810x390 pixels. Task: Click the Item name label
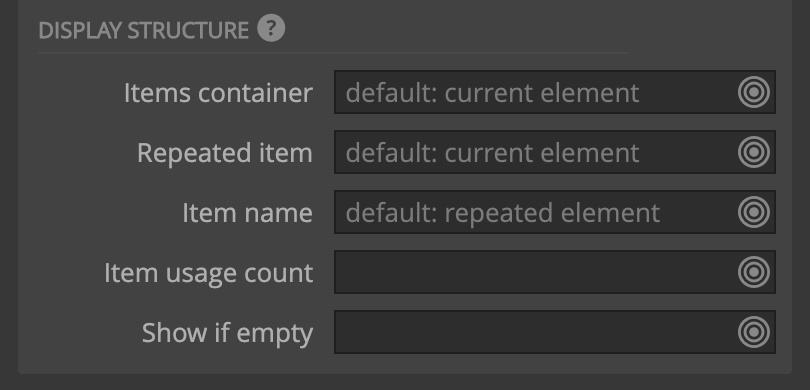(247, 213)
